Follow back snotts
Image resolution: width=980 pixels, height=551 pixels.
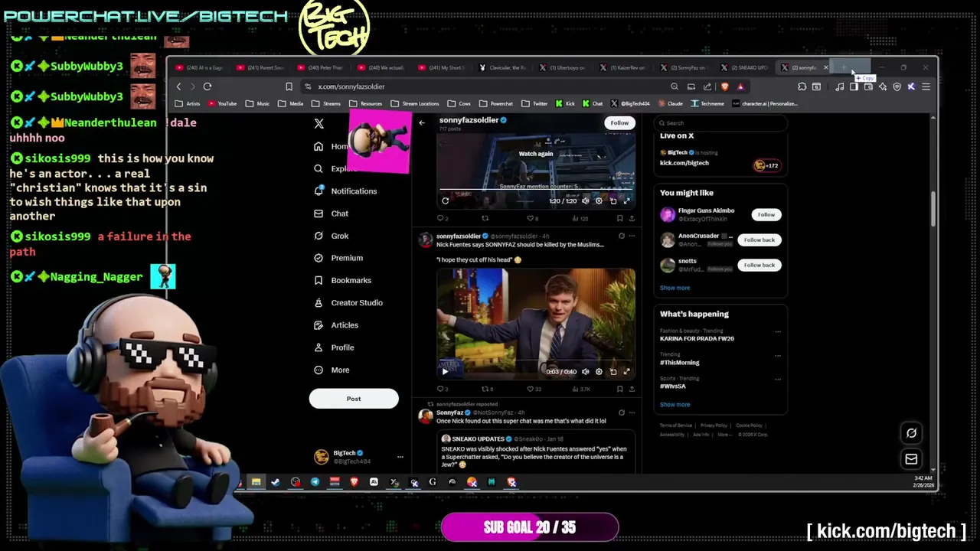pos(759,266)
